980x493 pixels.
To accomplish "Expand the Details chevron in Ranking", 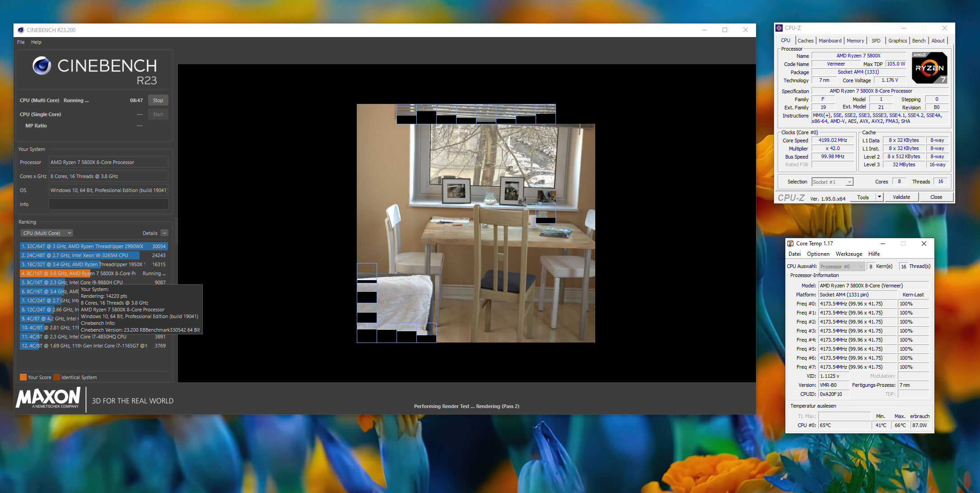I will pyautogui.click(x=164, y=233).
